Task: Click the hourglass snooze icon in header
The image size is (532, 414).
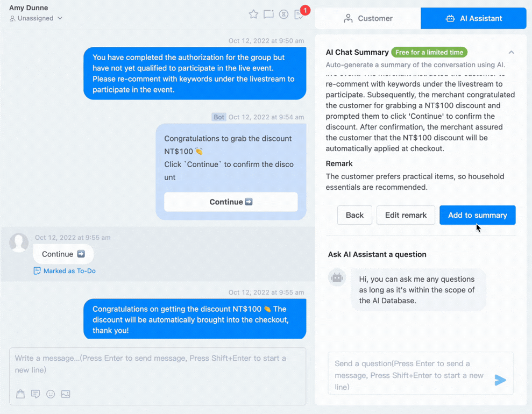Action: [283, 14]
